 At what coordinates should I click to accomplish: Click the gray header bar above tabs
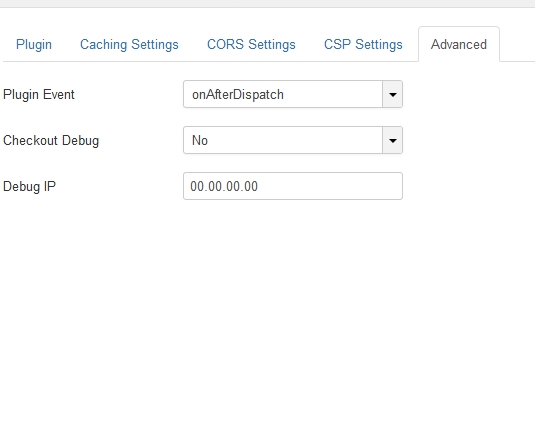pyautogui.click(x=268, y=3)
